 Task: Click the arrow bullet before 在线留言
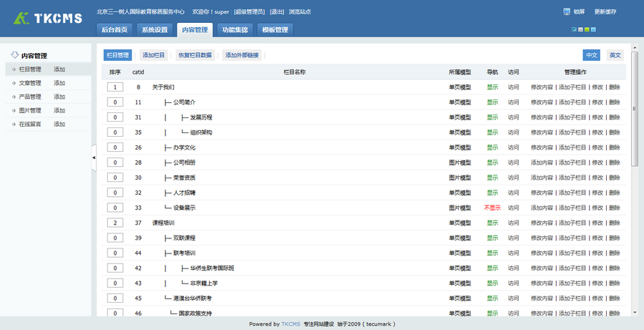tap(14, 124)
